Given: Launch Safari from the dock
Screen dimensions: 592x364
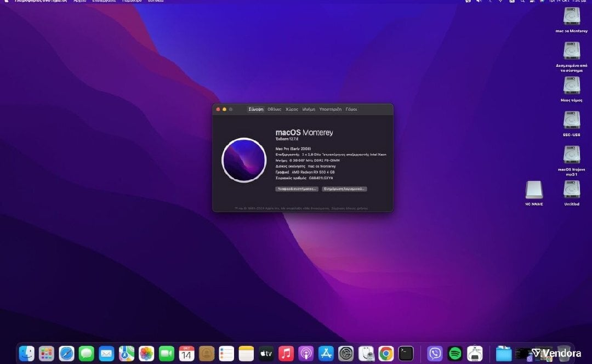Looking at the screenshot, I should point(66,354).
